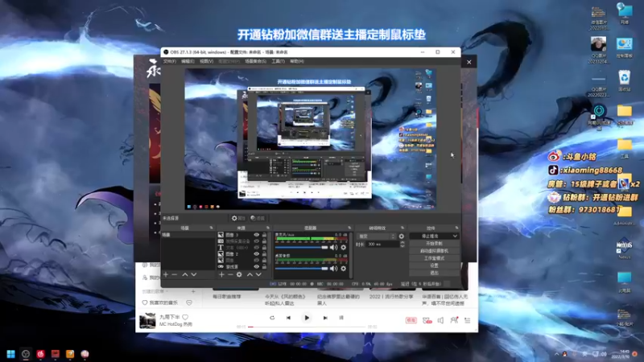This screenshot has height=362, width=644.
Task: Open the 场景集合(S) menu in OBS
Action: coord(255,61)
